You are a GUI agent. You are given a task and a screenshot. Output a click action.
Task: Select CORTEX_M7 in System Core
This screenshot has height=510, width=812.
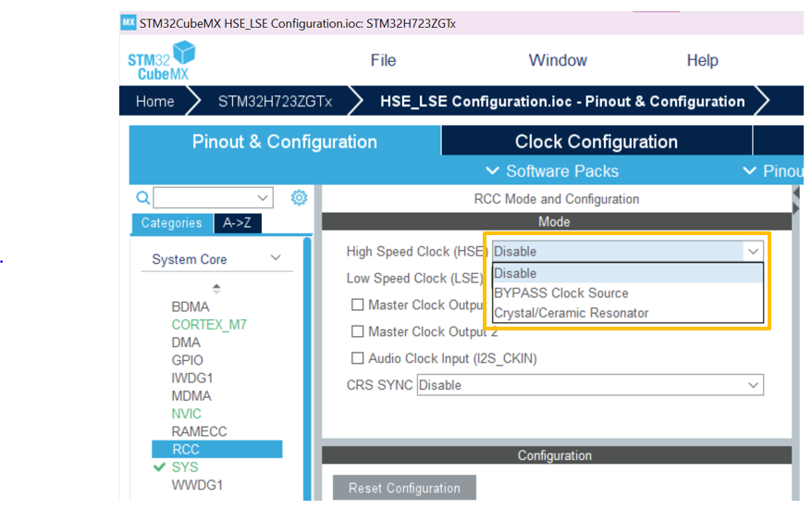[x=209, y=325]
